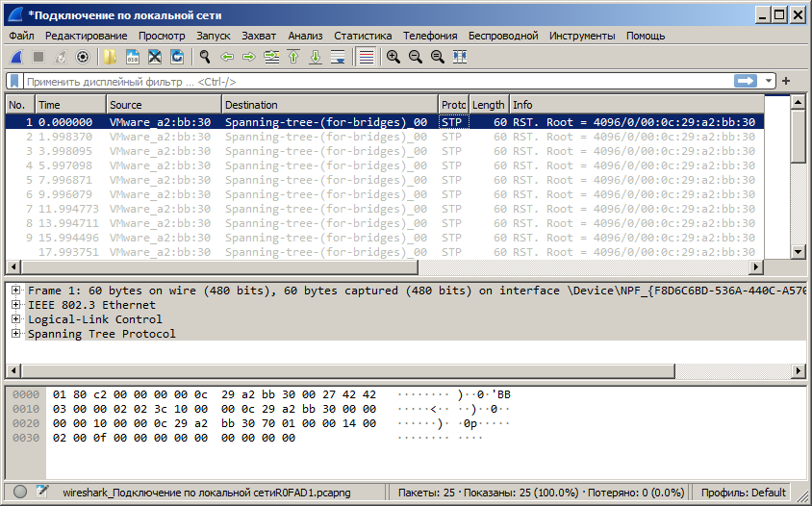Find a packet magnifier icon

coord(205,57)
